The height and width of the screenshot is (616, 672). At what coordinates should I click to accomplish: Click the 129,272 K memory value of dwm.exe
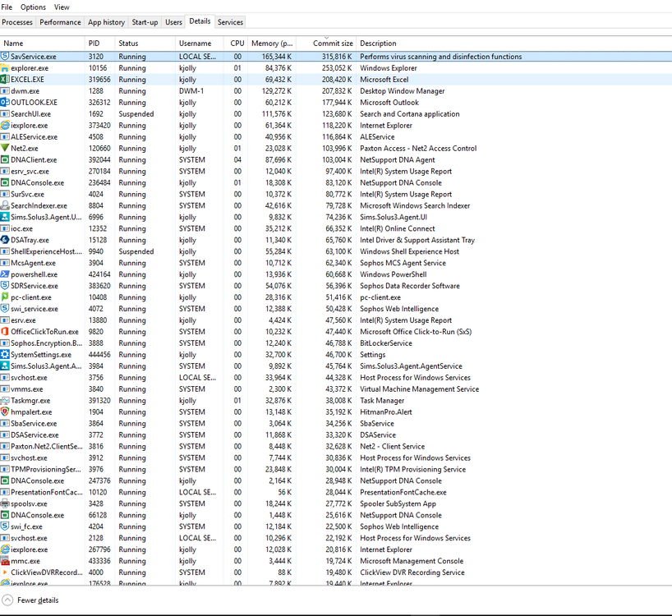coord(277,91)
